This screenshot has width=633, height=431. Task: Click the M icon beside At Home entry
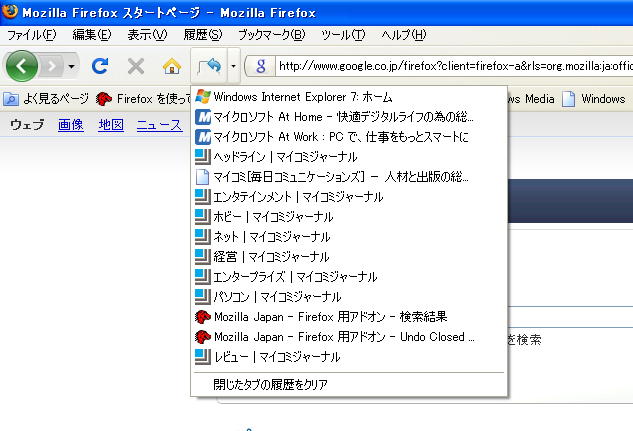pyautogui.click(x=203, y=117)
